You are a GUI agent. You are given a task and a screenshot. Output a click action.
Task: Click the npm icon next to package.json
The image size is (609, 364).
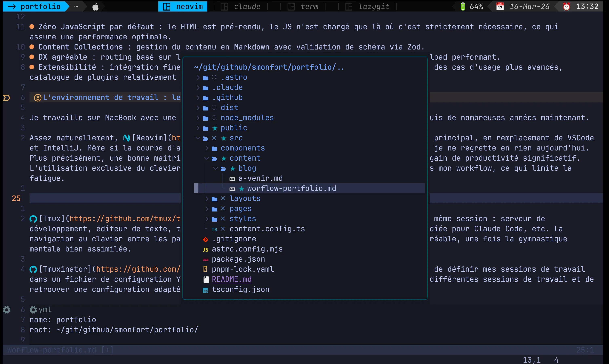tap(206, 260)
